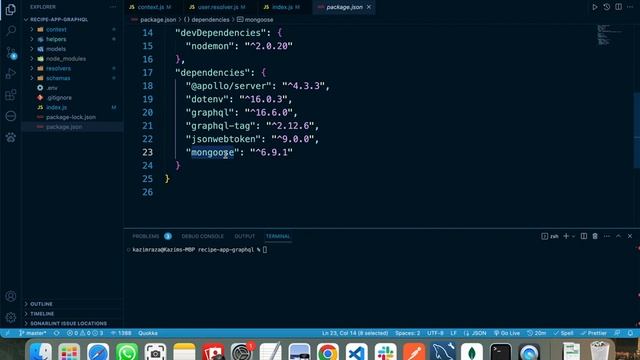640x360 pixels.
Task: Click the master branch status item
Action: (x=32, y=333)
